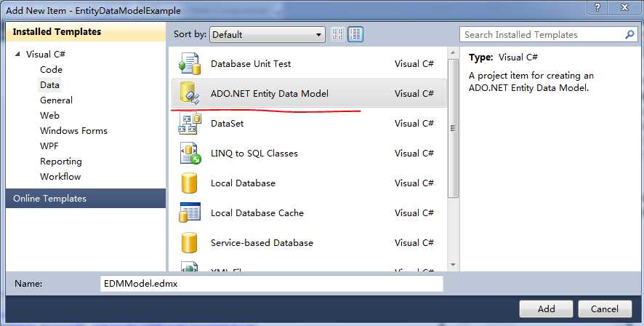Click the Service-based Database icon

click(x=189, y=242)
